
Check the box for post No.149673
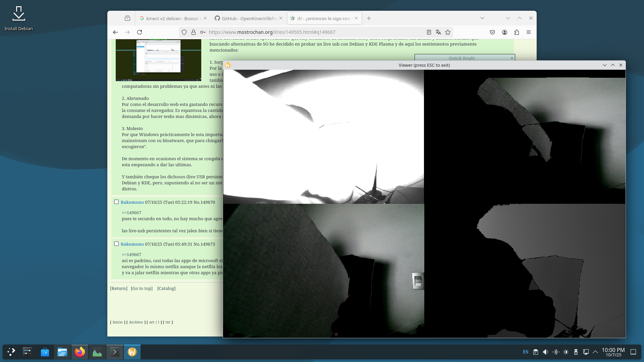(116, 244)
